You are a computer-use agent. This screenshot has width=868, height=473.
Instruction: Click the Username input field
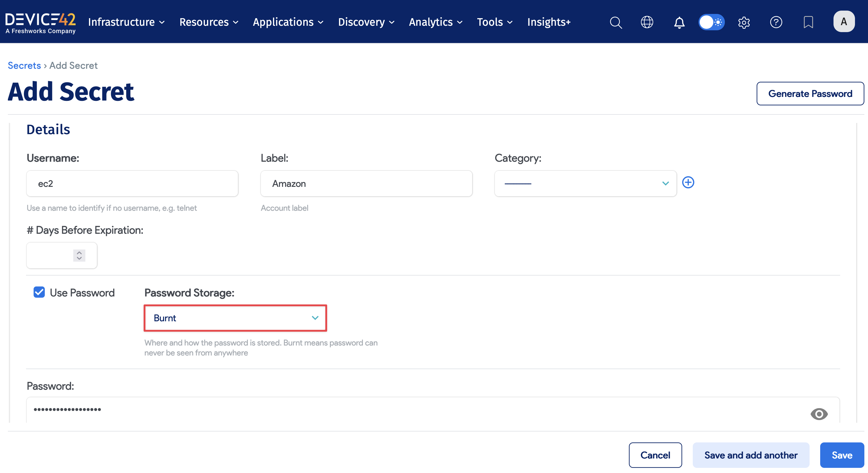point(132,184)
